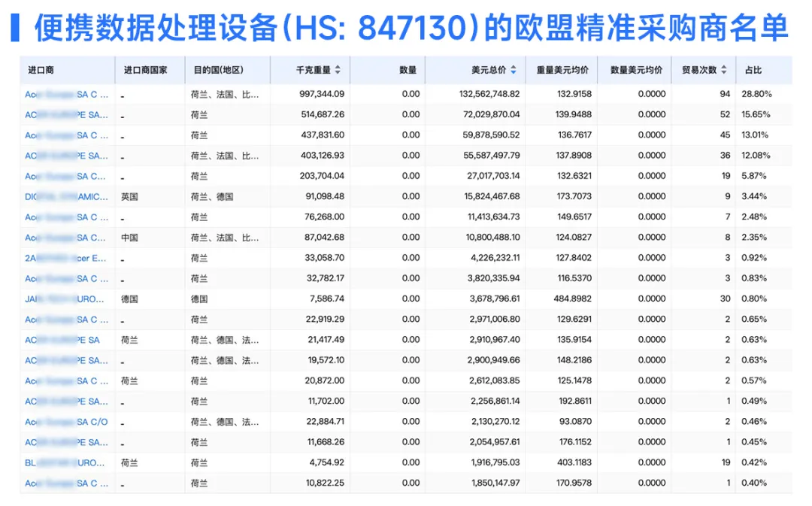812x506 pixels.
Task: Select the trade count 94
Action: [x=725, y=94]
